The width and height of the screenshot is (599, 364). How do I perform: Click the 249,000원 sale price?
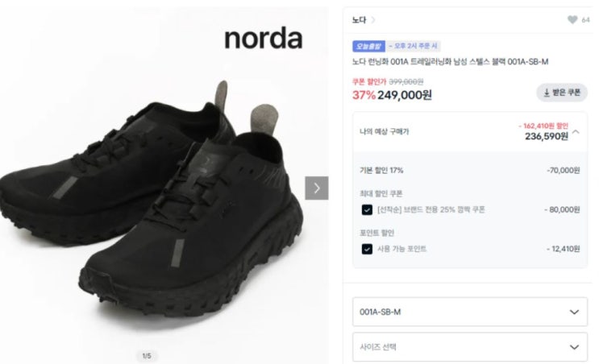[405, 95]
